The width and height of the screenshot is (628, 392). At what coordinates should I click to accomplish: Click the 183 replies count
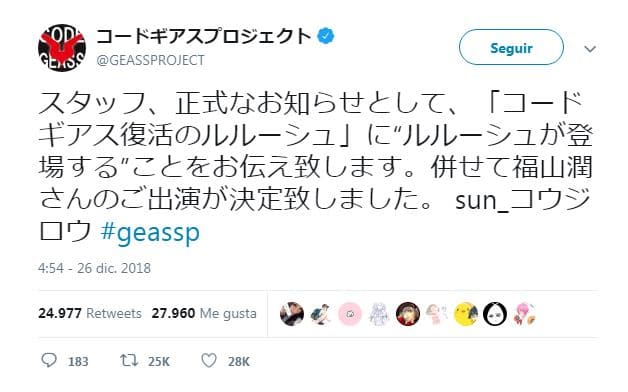coord(78,362)
